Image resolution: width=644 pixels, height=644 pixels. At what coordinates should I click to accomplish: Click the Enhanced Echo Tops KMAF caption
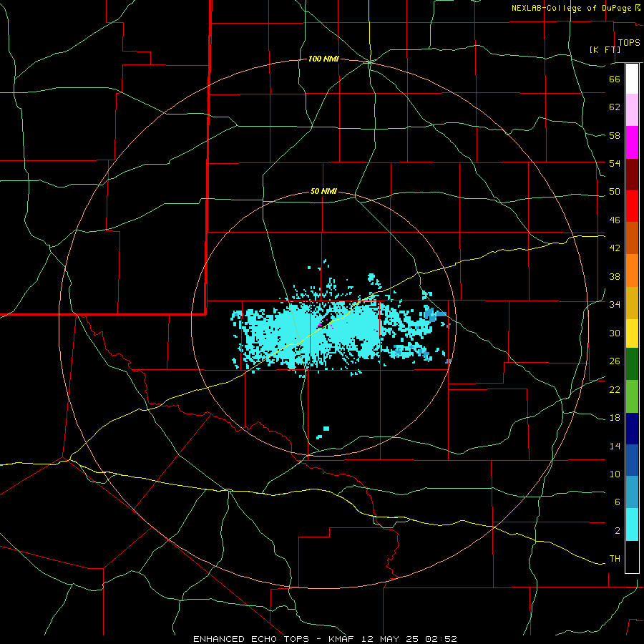point(325,639)
